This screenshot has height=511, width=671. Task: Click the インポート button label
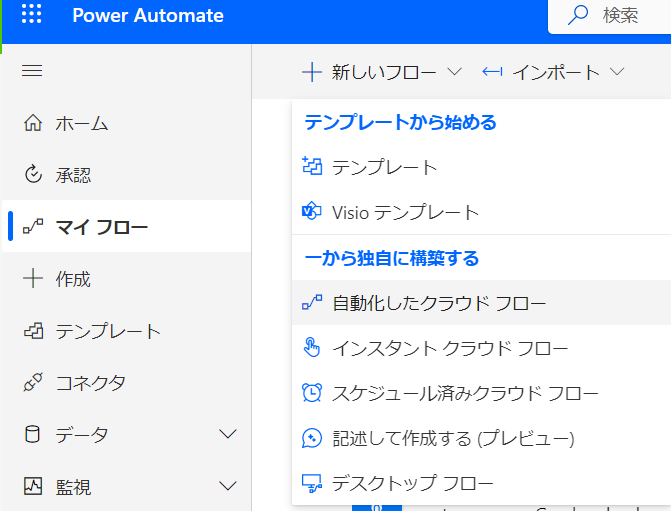tap(556, 72)
